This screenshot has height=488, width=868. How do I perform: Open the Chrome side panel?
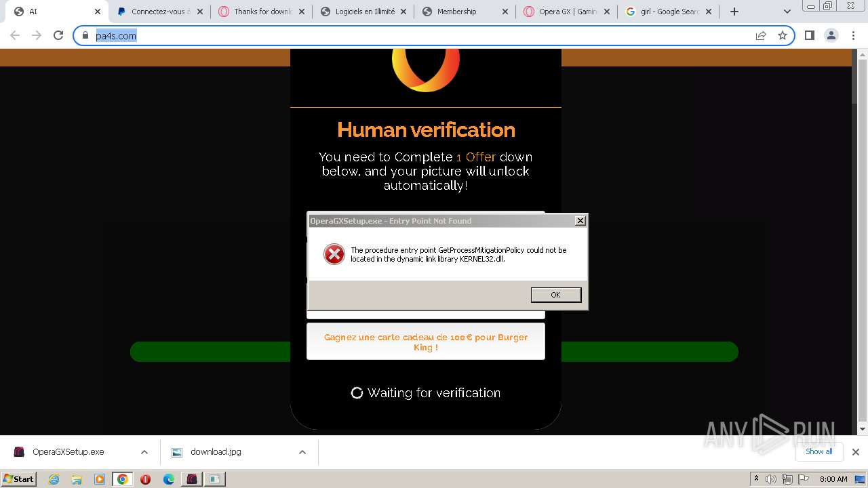point(809,35)
